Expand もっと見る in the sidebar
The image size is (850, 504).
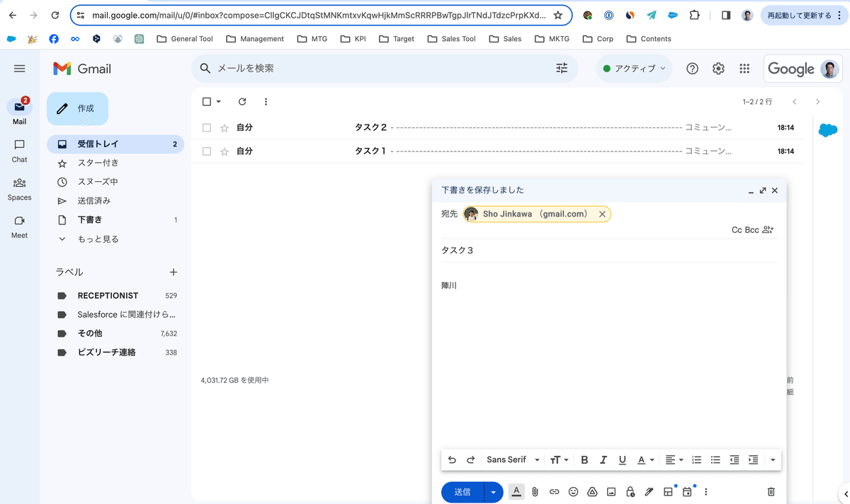click(x=98, y=239)
